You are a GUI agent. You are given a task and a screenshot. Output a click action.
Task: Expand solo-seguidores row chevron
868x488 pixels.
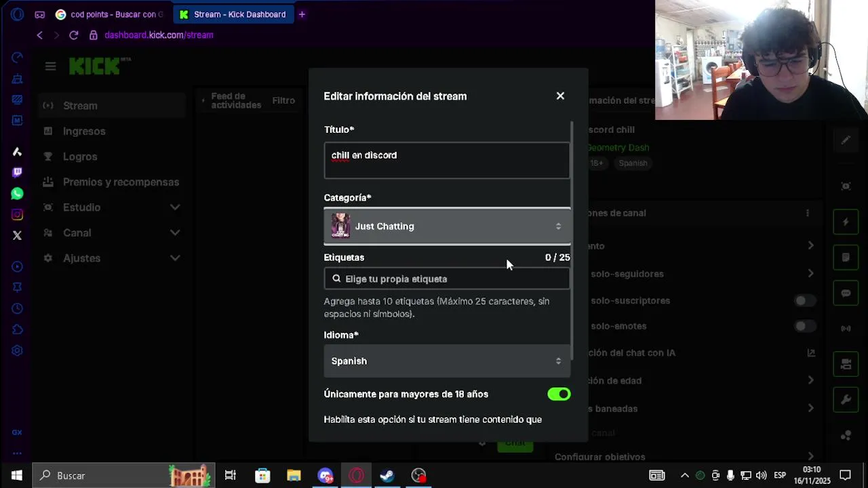810,273
